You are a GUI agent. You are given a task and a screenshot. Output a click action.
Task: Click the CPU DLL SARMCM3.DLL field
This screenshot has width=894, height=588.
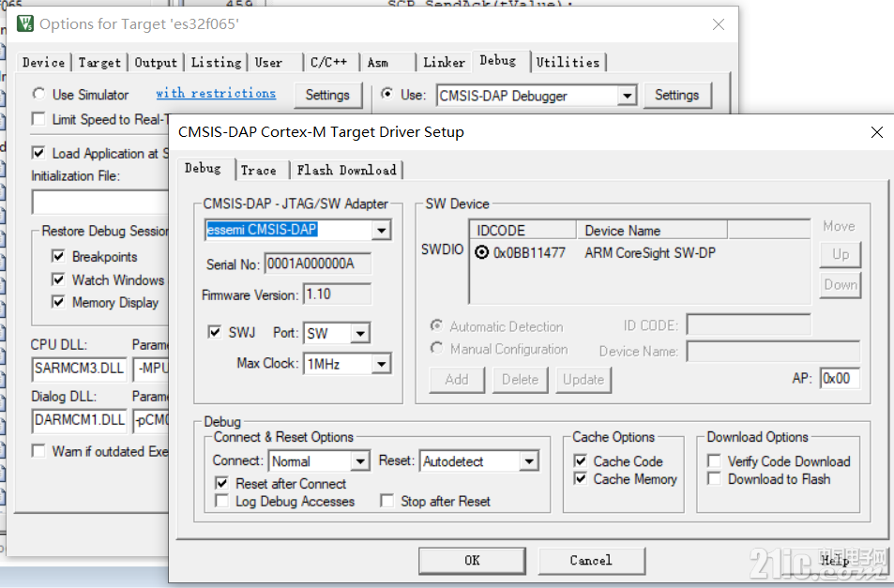tap(79, 369)
